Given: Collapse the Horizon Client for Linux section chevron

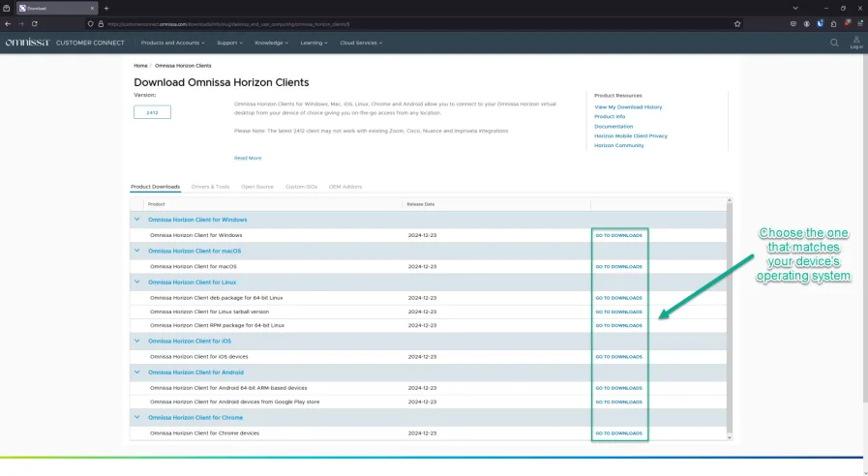Looking at the screenshot, I should (x=136, y=283).
